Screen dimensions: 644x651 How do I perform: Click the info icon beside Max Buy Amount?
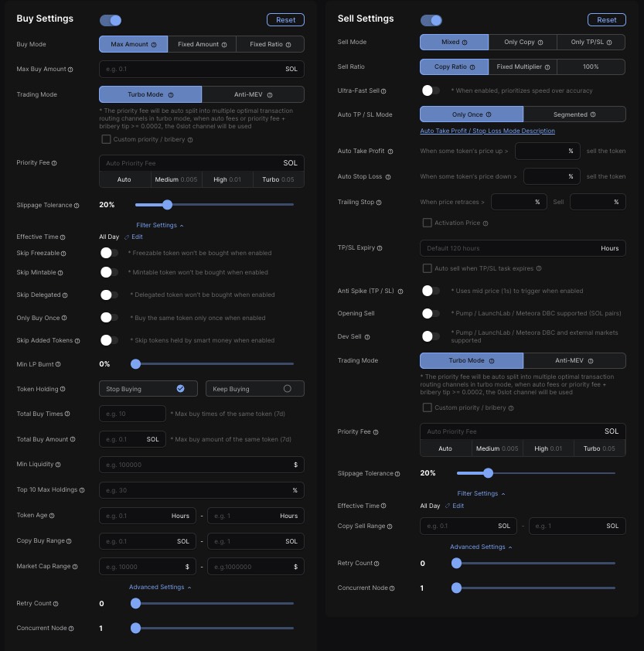71,70
